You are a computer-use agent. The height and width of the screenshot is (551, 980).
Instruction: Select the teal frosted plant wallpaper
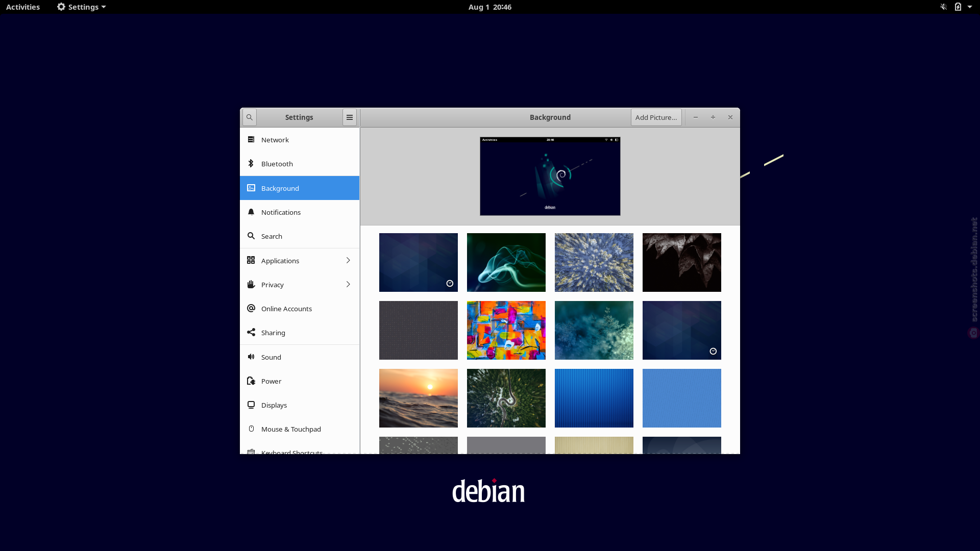[594, 330]
